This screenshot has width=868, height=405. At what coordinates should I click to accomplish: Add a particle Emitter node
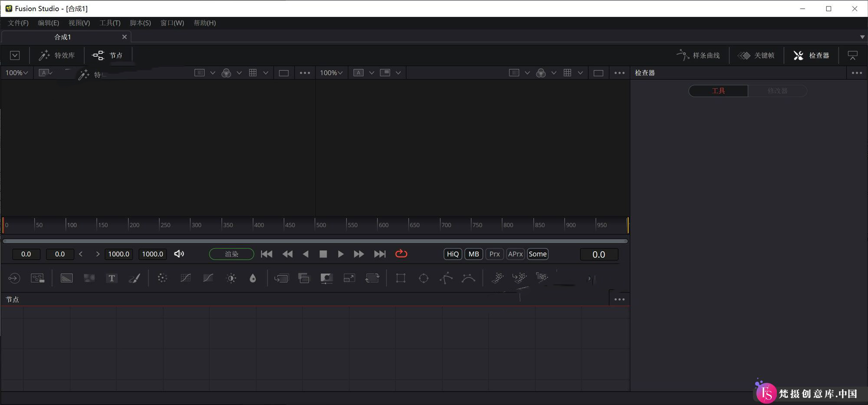coord(497,278)
